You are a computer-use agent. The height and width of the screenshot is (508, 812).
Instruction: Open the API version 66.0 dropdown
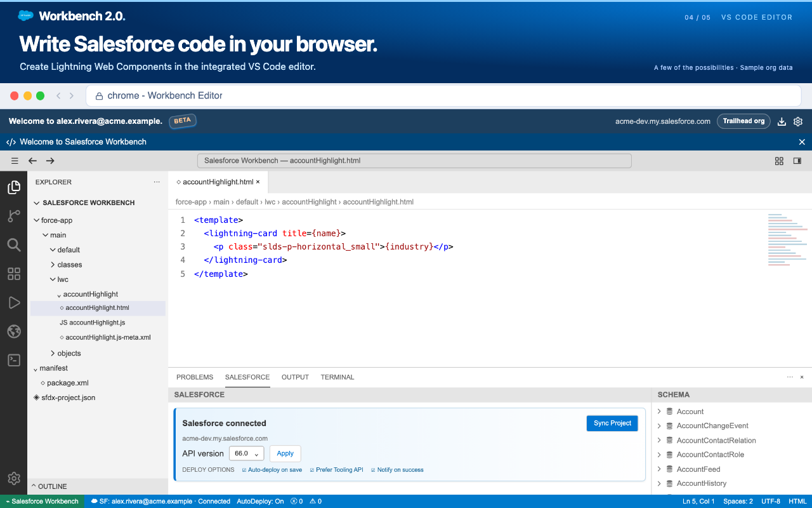[246, 453]
